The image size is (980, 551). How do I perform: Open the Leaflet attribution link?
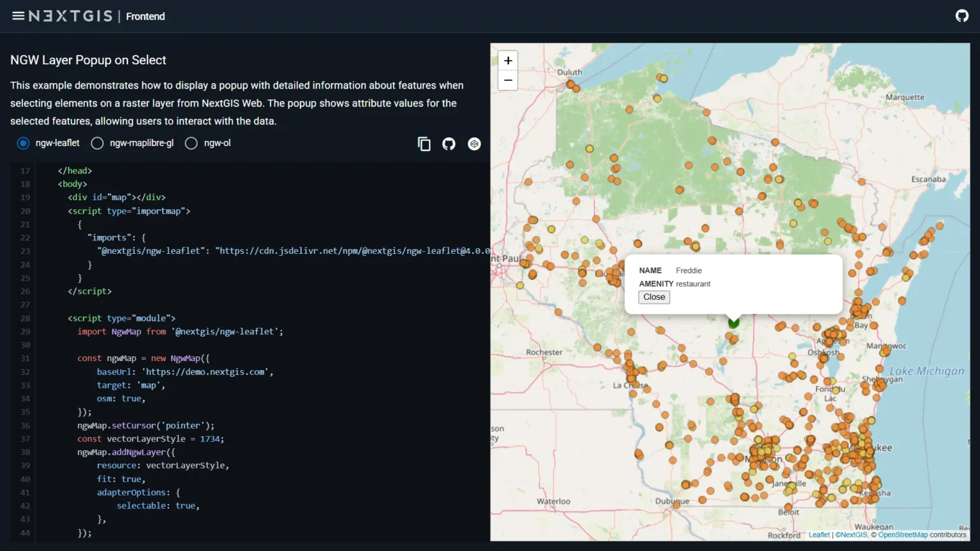tap(819, 535)
